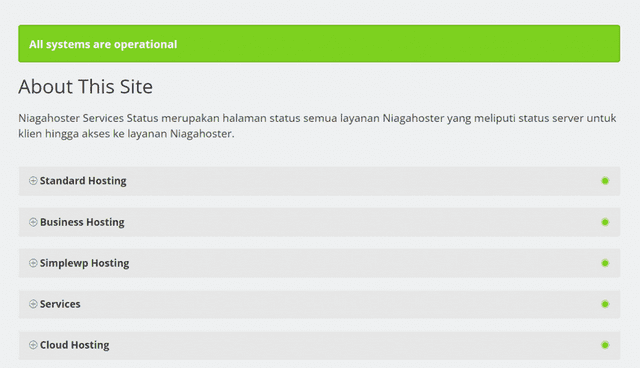
Task: Click the Cloud Hosting green status dot
Action: tap(605, 345)
